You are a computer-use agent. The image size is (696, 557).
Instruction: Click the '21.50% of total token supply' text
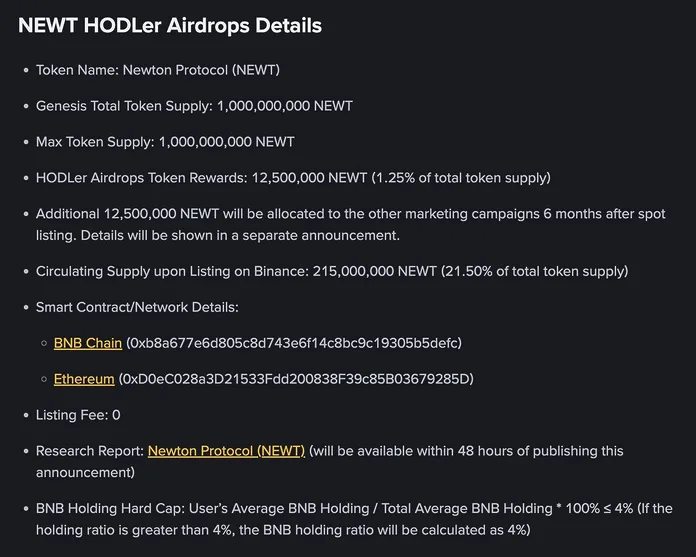point(534,271)
